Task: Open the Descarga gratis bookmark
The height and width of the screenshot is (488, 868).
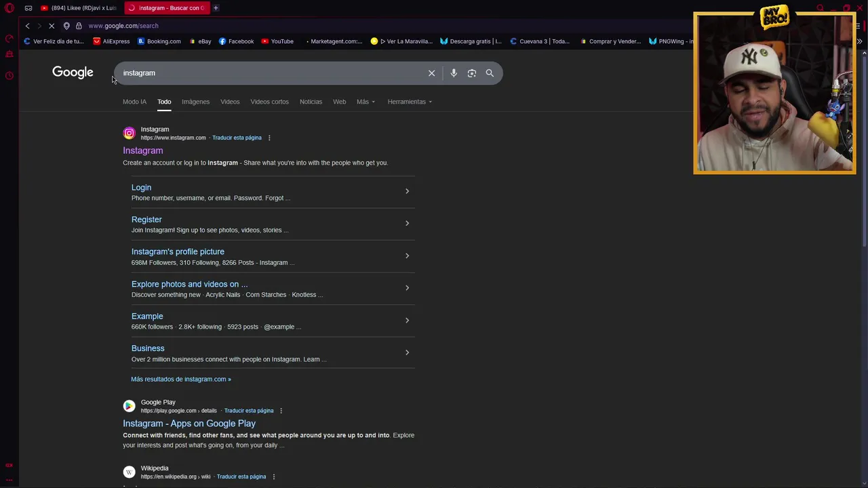Action: [471, 41]
